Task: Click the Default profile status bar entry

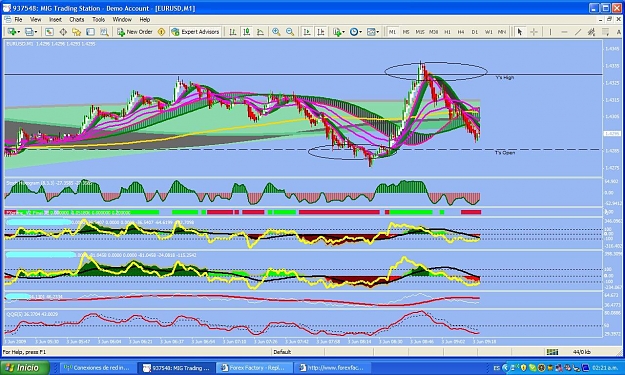Action: (282, 352)
